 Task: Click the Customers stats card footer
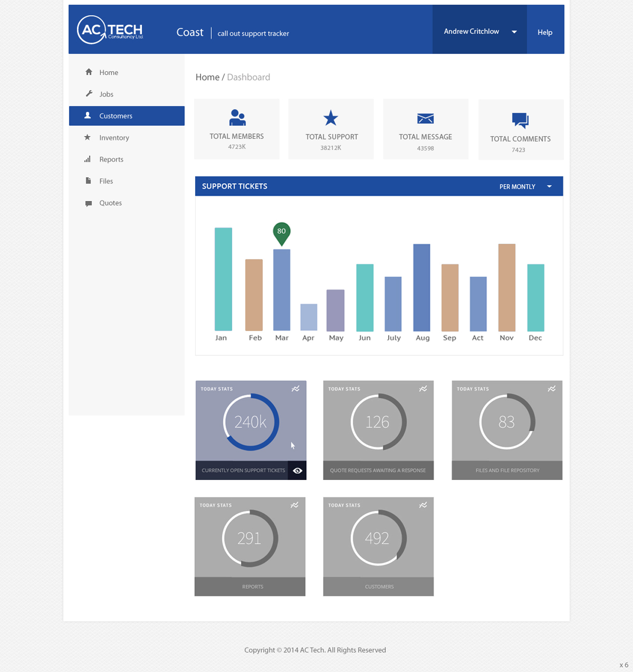(378, 586)
